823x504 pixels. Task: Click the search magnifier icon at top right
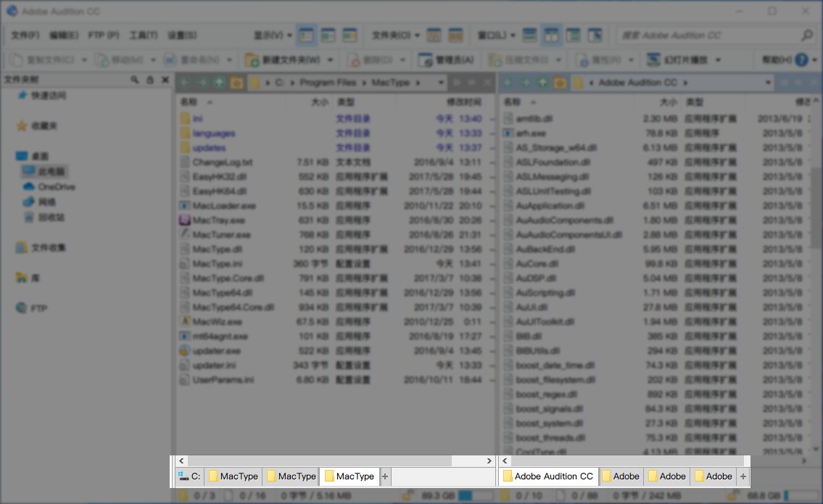807,36
